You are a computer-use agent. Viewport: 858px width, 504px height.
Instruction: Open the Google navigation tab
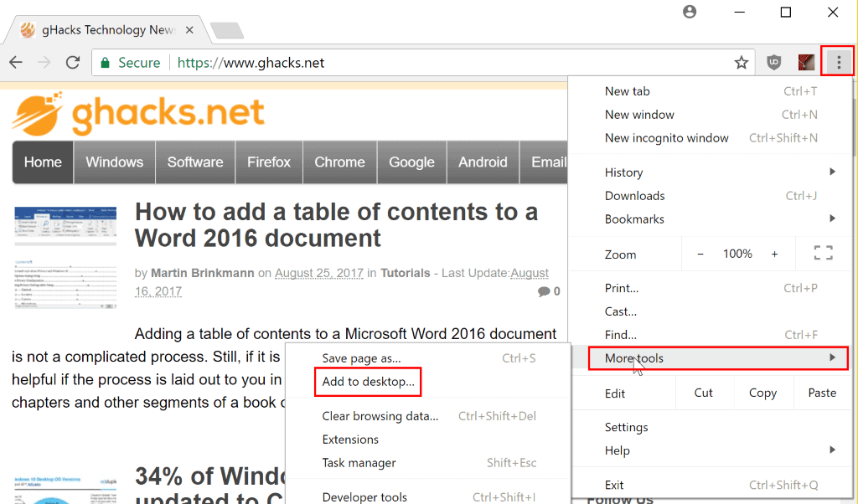[411, 162]
